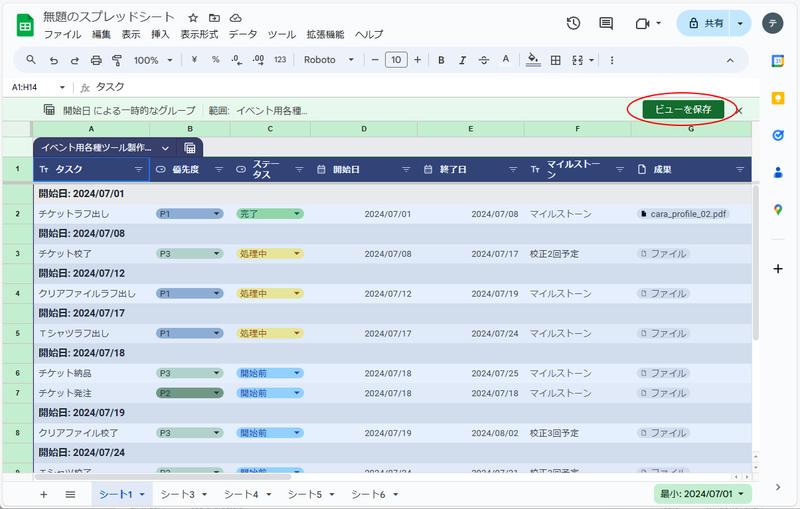Open Google Maps from side panel
The image size is (800, 509).
[778, 209]
